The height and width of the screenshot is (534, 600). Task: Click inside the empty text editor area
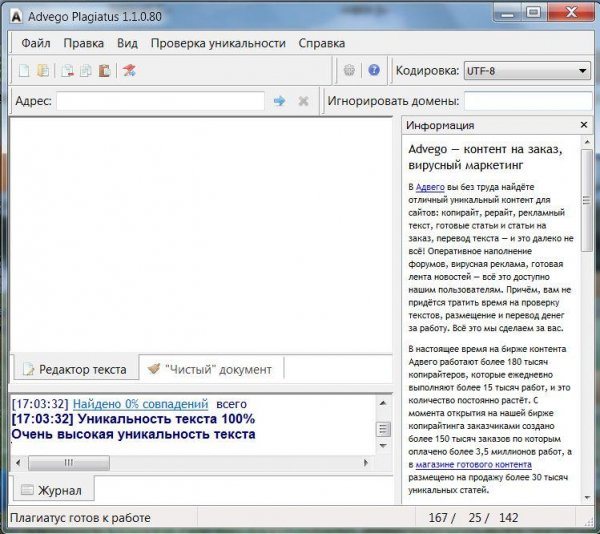click(201, 235)
